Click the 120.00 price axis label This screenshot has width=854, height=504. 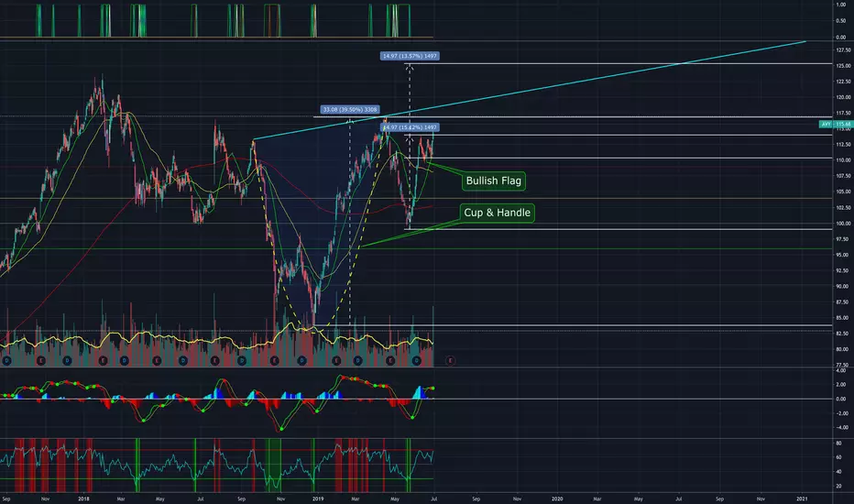tap(843, 97)
